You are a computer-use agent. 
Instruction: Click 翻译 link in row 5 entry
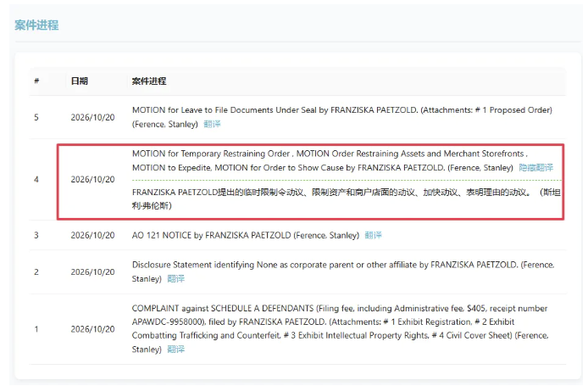212,125
